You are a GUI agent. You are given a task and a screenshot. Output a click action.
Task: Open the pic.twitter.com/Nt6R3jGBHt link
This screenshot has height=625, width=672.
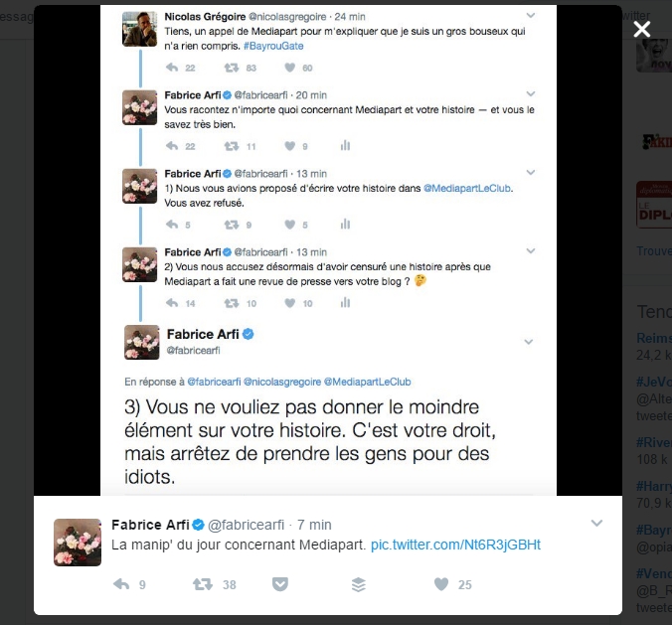(455, 545)
